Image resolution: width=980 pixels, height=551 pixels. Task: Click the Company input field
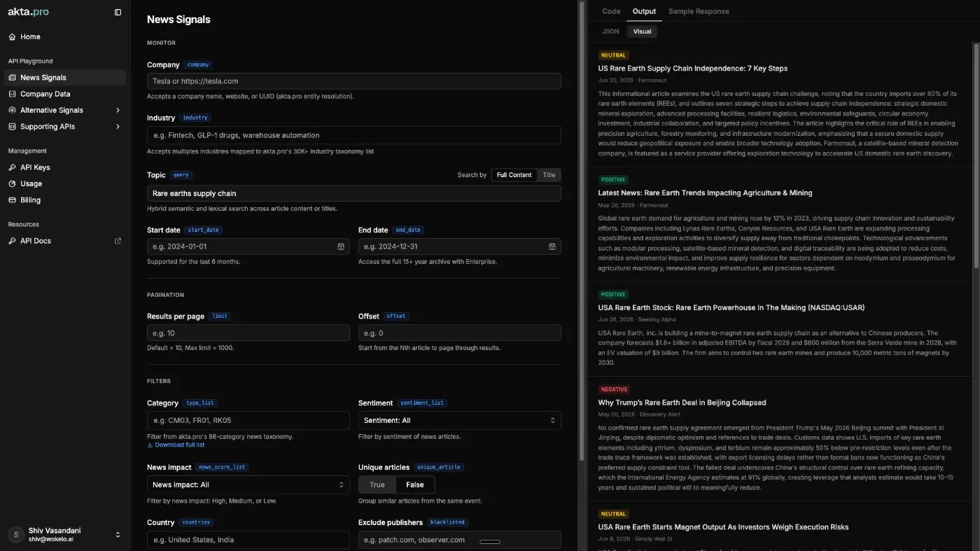tap(354, 81)
